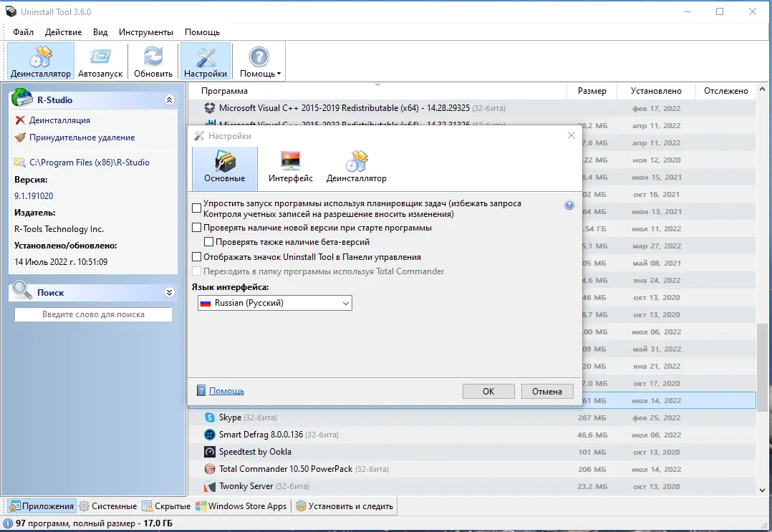
Task: Click the Twonky Server icon
Action: tap(210, 486)
